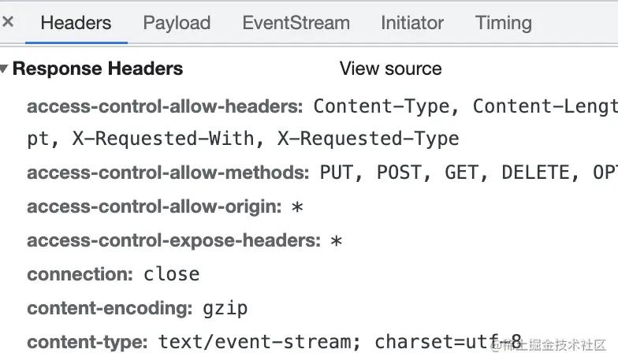This screenshot has width=618, height=364.
Task: Click the content-encoding header name
Action: [109, 308]
